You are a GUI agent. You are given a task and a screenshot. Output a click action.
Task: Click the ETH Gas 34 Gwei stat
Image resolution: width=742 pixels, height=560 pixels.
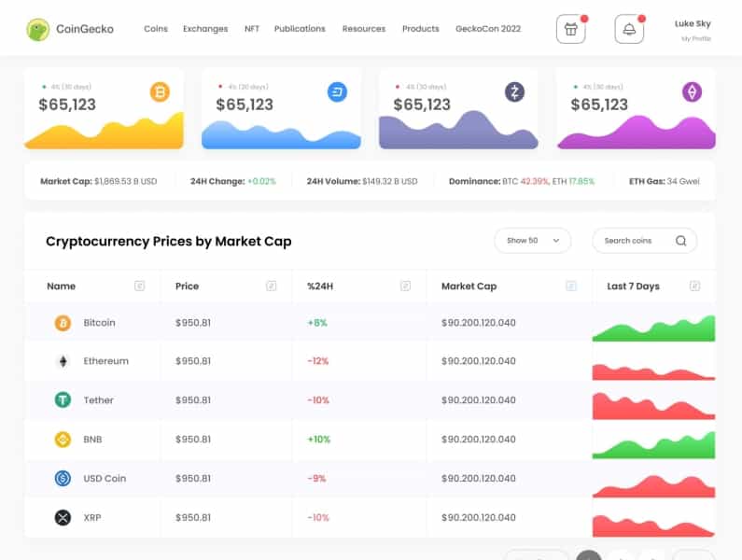click(664, 181)
